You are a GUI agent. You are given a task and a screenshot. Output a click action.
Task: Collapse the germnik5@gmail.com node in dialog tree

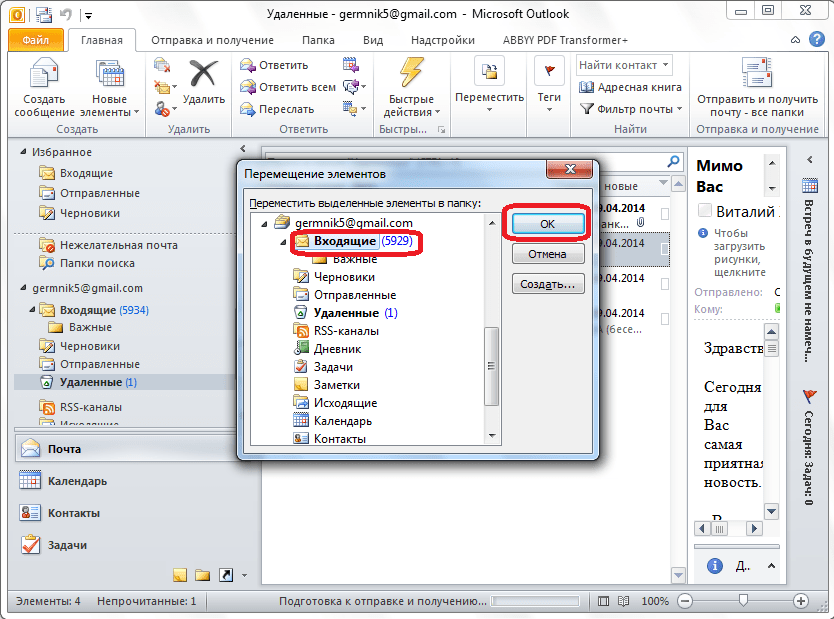tap(263, 223)
